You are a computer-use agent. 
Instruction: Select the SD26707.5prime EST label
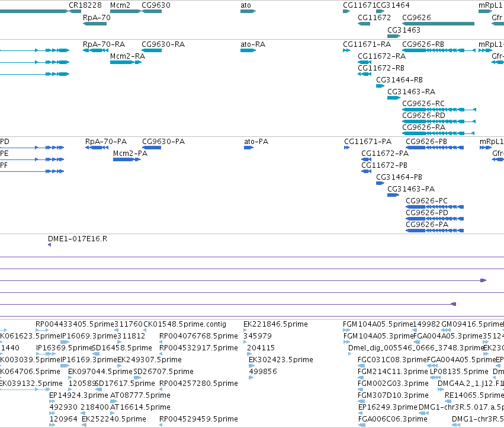click(x=163, y=372)
